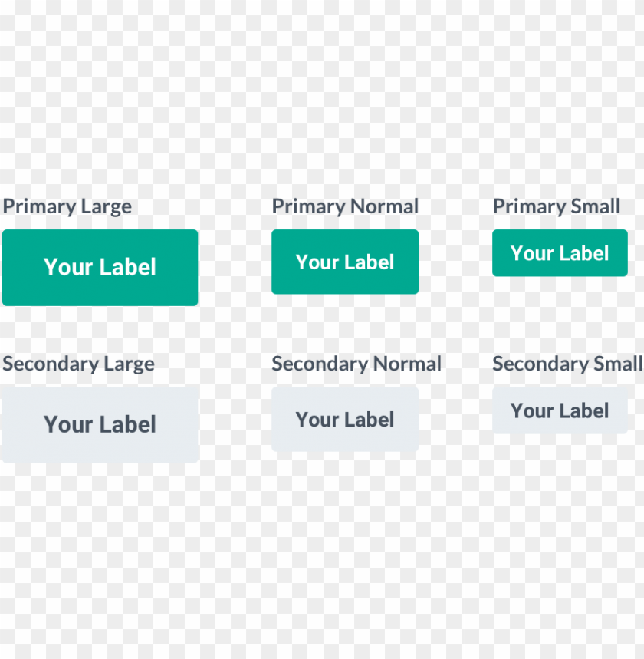Click the 'Primary Large' heading text
This screenshot has width=644, height=659.
67,206
